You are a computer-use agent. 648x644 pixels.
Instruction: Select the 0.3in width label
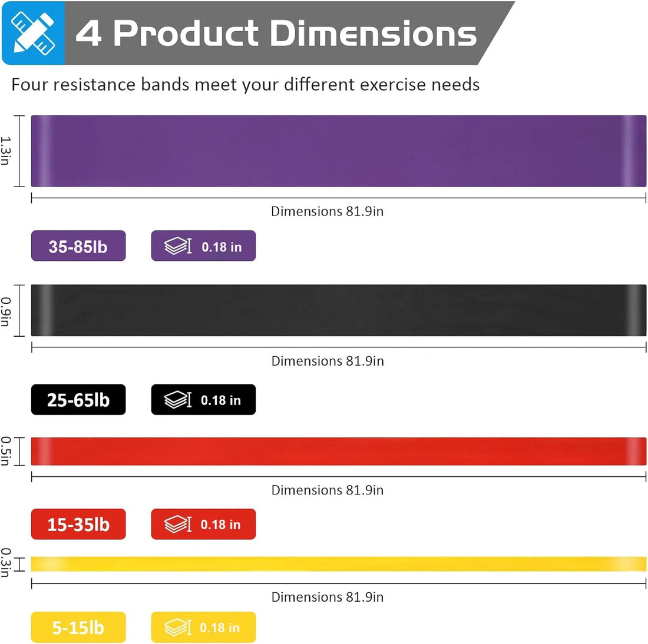tap(6, 563)
